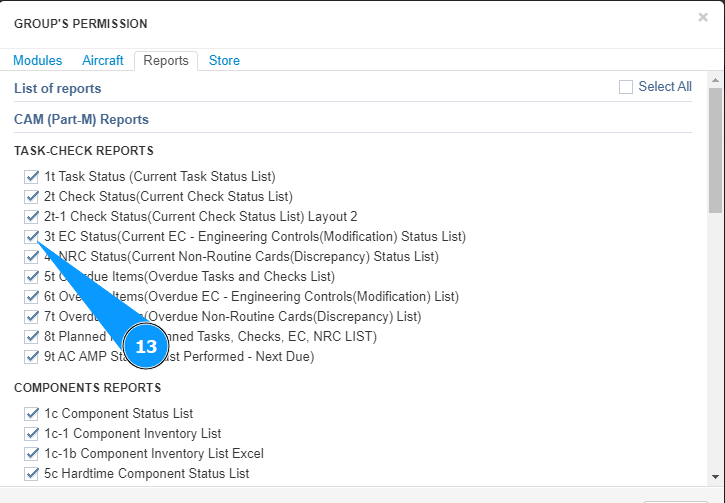Image resolution: width=725 pixels, height=503 pixels.
Task: Click the vertical scrollbar thumb
Action: (715, 150)
